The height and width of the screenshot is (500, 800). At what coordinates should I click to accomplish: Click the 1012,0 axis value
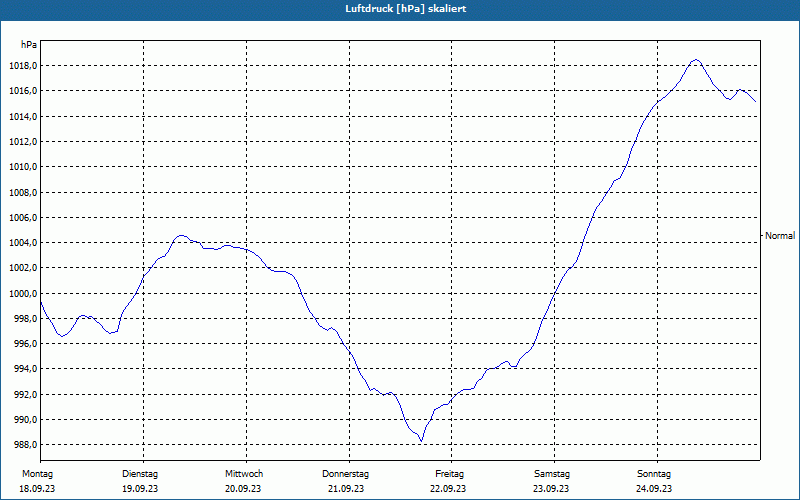23,141
